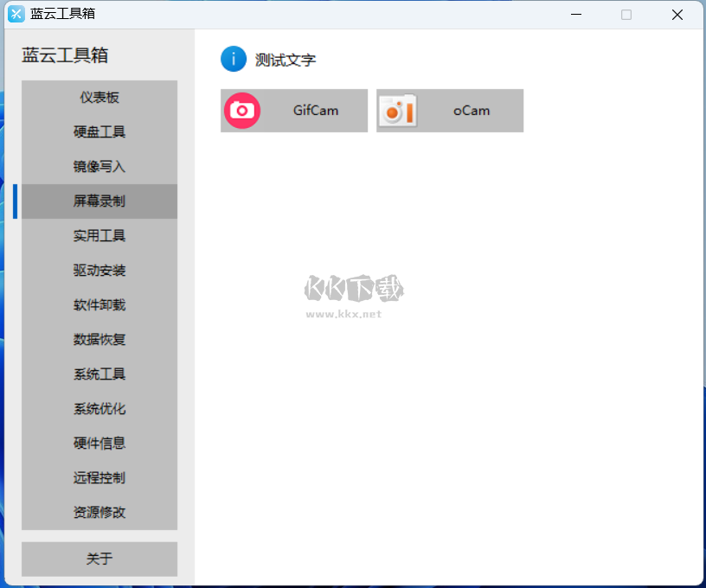Click the GifCam camera icon
This screenshot has width=706, height=588.
pyautogui.click(x=242, y=111)
